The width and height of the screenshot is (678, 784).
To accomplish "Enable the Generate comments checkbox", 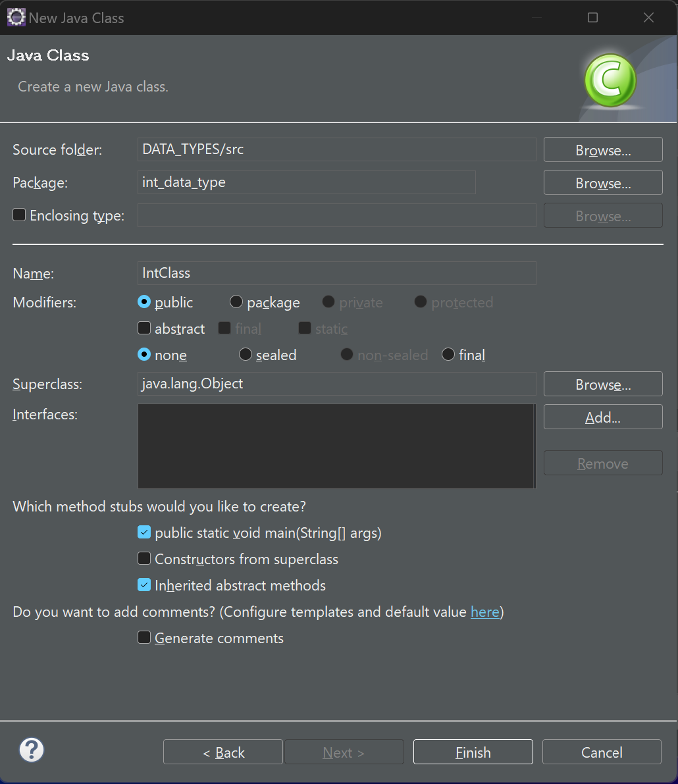I will (144, 637).
